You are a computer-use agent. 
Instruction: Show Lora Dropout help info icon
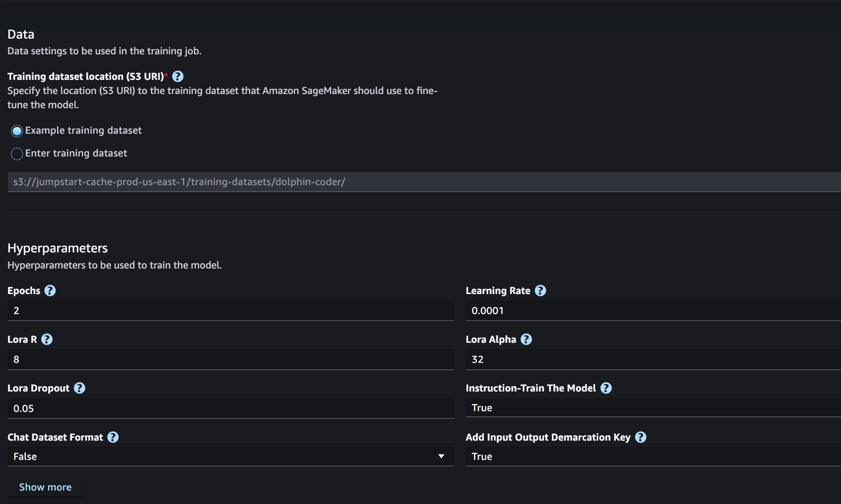point(79,388)
